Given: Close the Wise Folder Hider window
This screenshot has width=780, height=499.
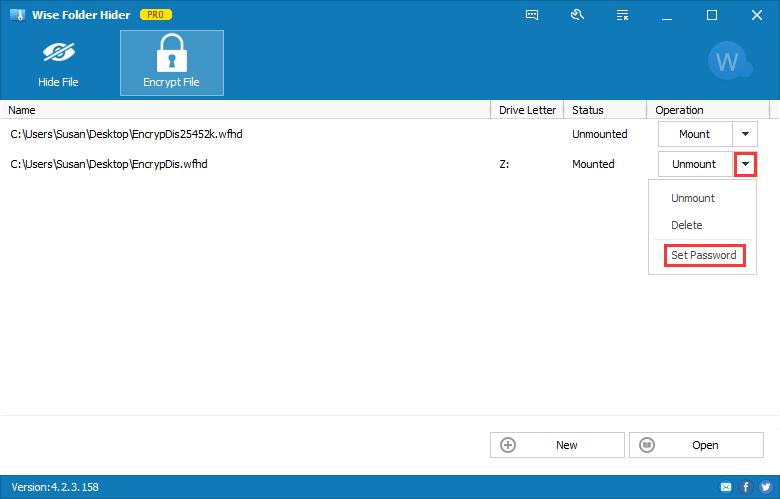Looking at the screenshot, I should pyautogui.click(x=757, y=15).
